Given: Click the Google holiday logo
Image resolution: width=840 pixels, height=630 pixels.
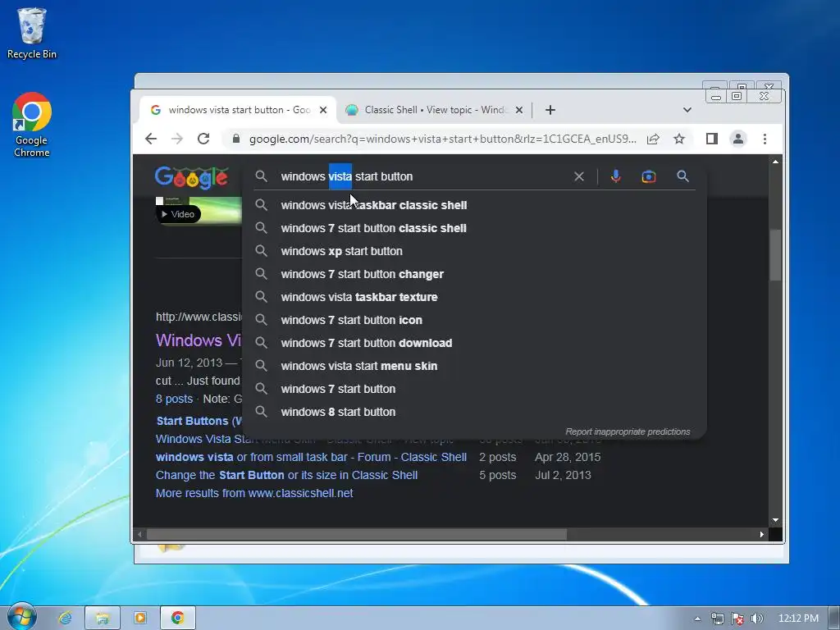Looking at the screenshot, I should 192,177.
